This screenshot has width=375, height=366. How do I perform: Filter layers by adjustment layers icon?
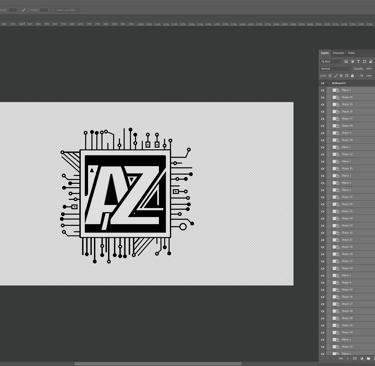coord(352,62)
